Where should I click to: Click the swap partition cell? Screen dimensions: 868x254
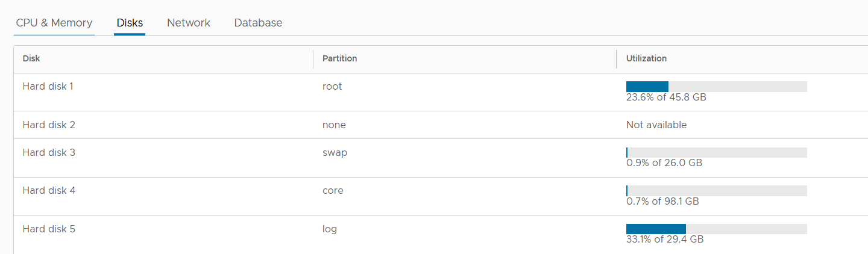click(335, 152)
